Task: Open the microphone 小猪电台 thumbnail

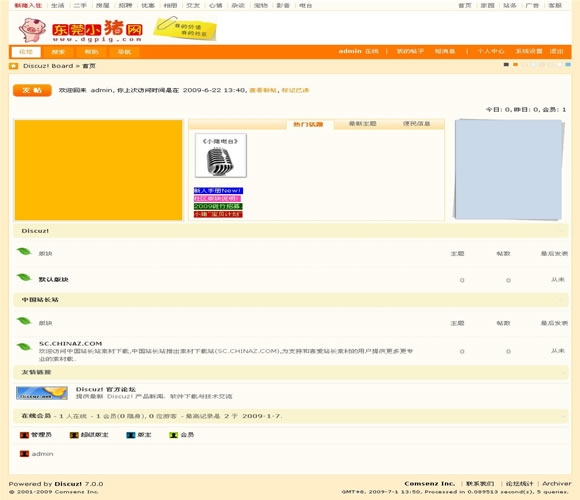Action: (221, 155)
